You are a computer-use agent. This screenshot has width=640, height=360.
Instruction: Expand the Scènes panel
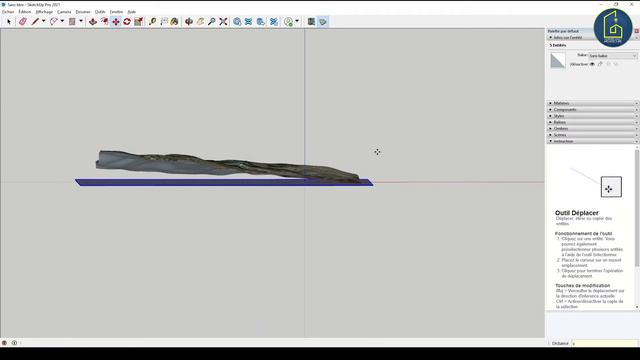click(x=593, y=135)
